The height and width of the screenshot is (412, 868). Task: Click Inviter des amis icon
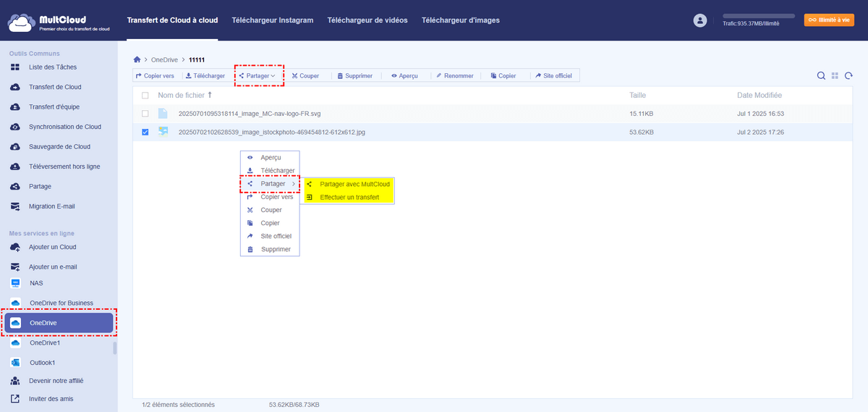click(15, 398)
